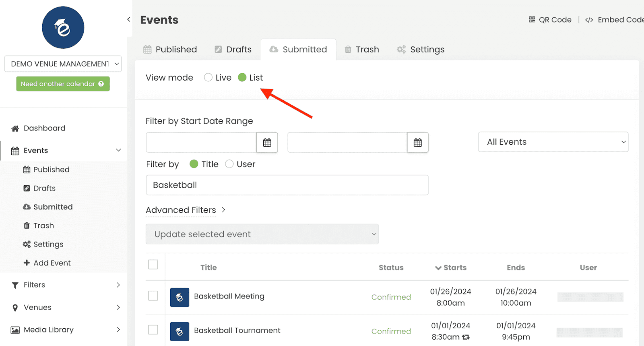Expand Advanced Filters
This screenshot has height=346, width=644.
tap(185, 210)
